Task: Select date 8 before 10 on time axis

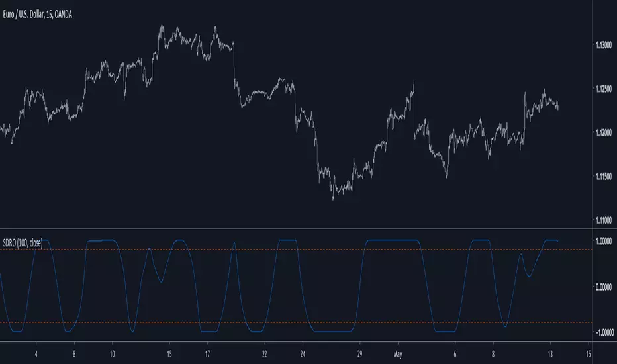Action: [74, 354]
